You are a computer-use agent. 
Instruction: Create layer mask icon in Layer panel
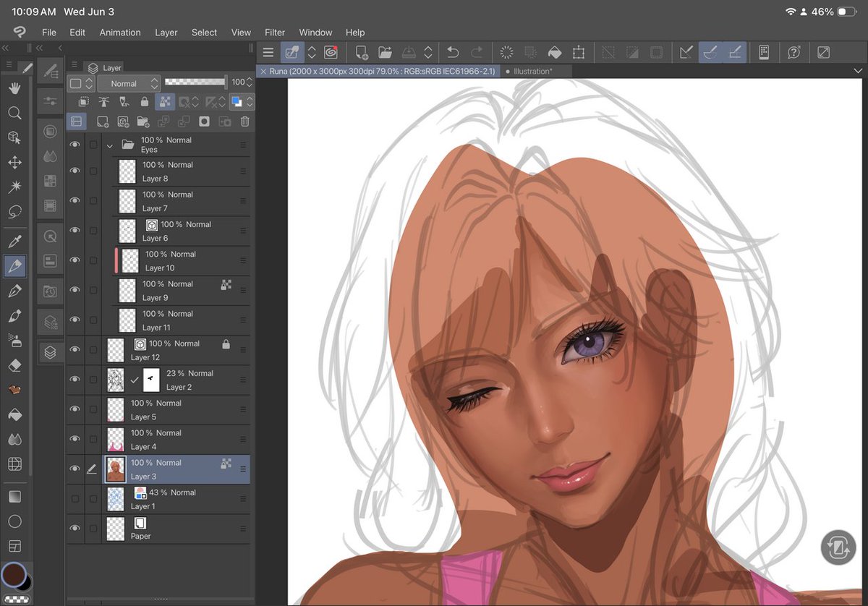pyautogui.click(x=205, y=121)
